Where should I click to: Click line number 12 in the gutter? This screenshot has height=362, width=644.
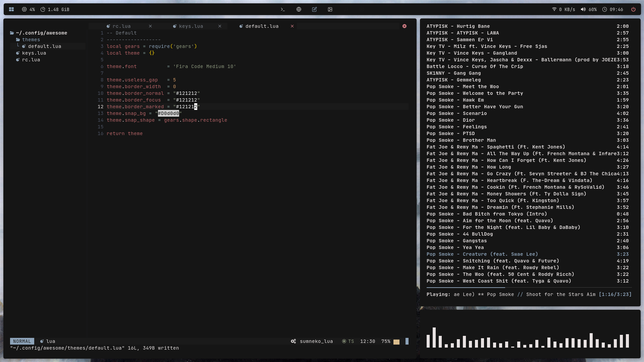(100, 107)
